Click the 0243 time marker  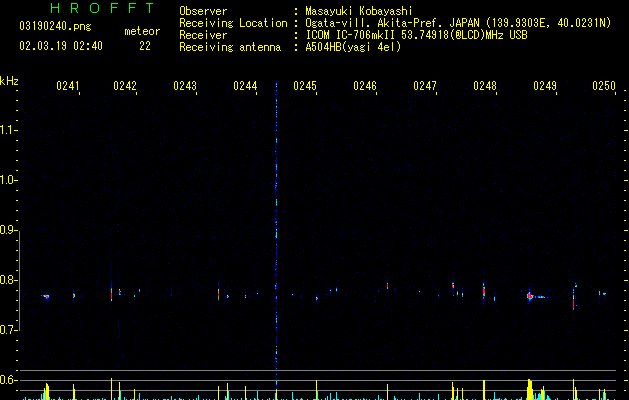click(185, 86)
